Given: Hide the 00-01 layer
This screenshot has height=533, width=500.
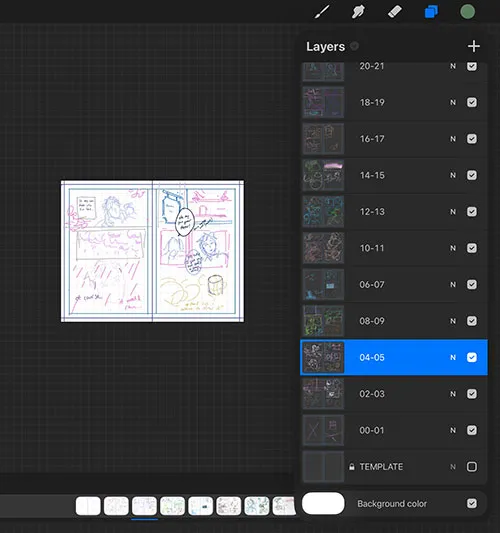Looking at the screenshot, I should click(x=472, y=430).
